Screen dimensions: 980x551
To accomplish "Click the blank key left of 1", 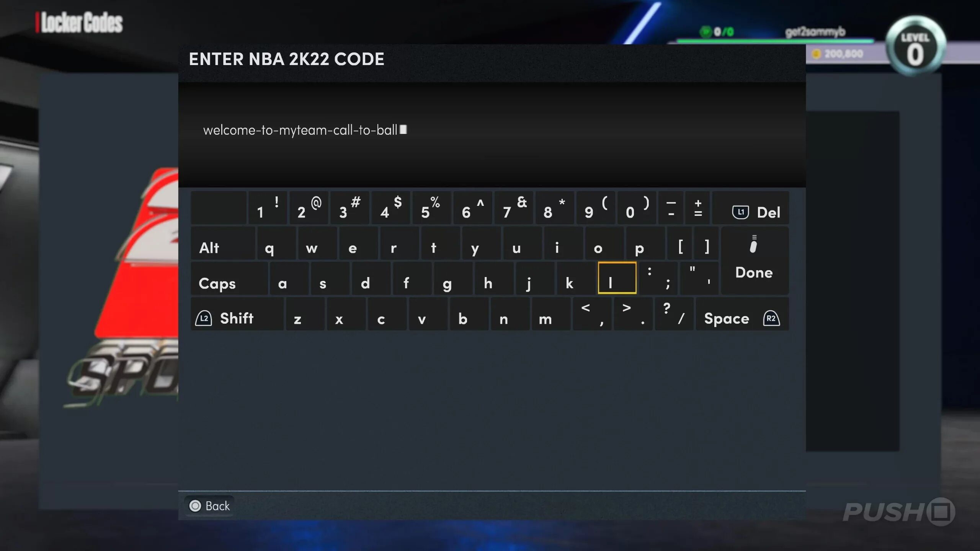I will tap(219, 208).
